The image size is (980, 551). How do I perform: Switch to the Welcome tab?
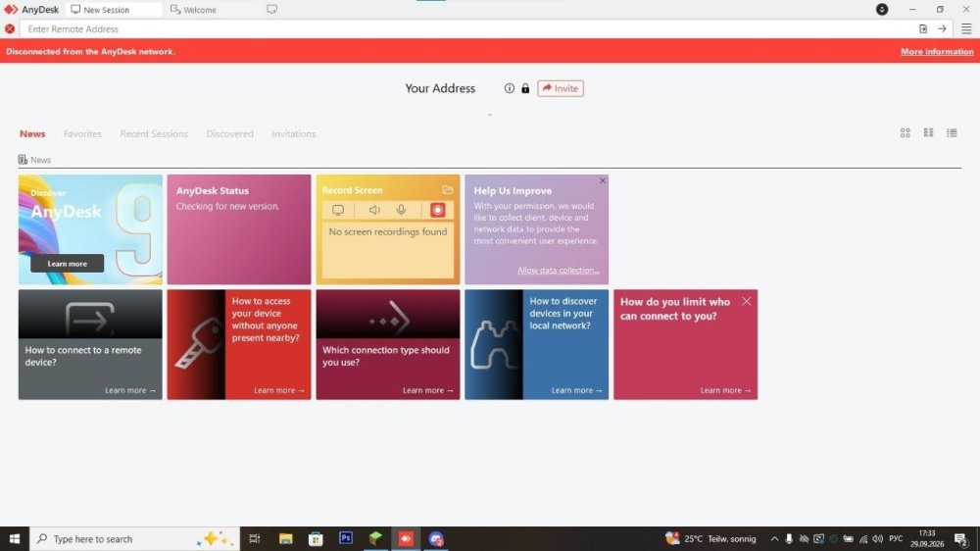tap(194, 10)
